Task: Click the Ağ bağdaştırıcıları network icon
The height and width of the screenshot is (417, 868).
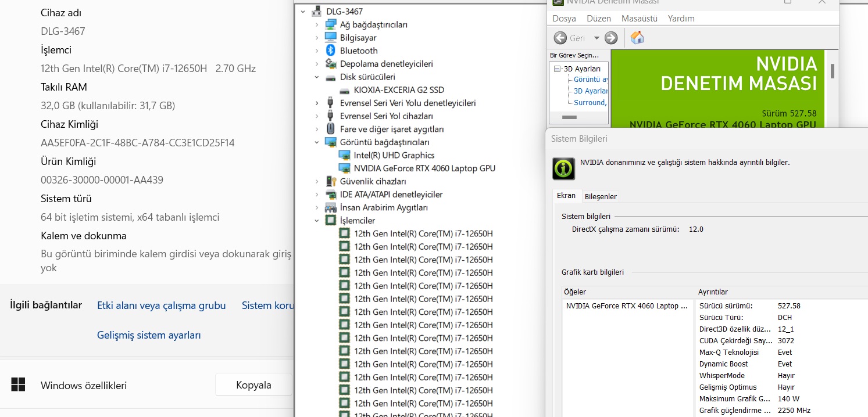Action: 331,24
